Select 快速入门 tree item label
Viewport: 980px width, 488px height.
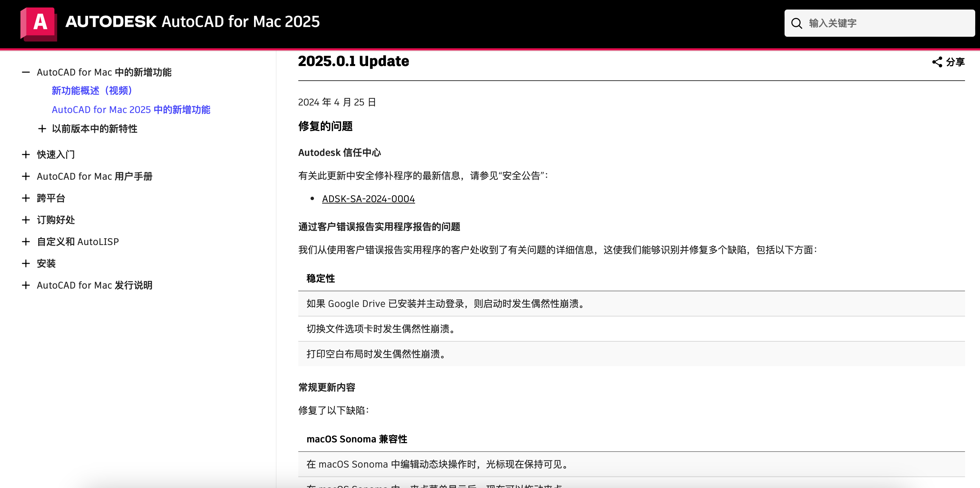pyautogui.click(x=56, y=154)
